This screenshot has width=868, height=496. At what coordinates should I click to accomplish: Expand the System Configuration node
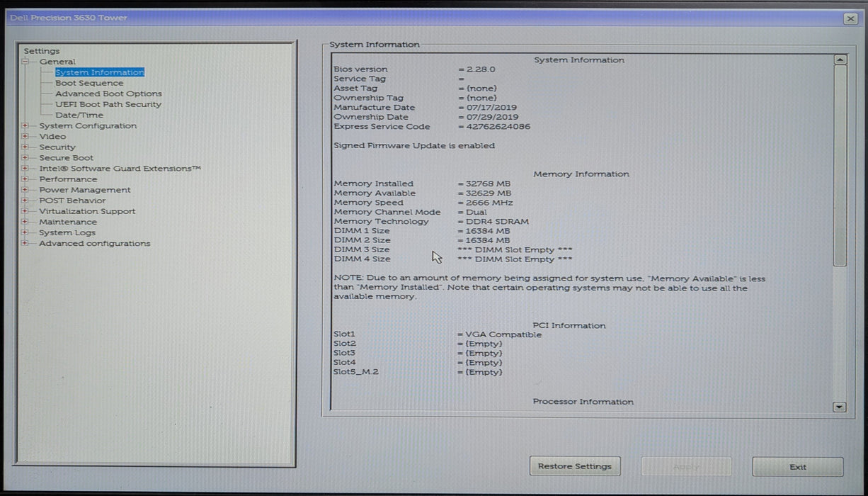25,125
